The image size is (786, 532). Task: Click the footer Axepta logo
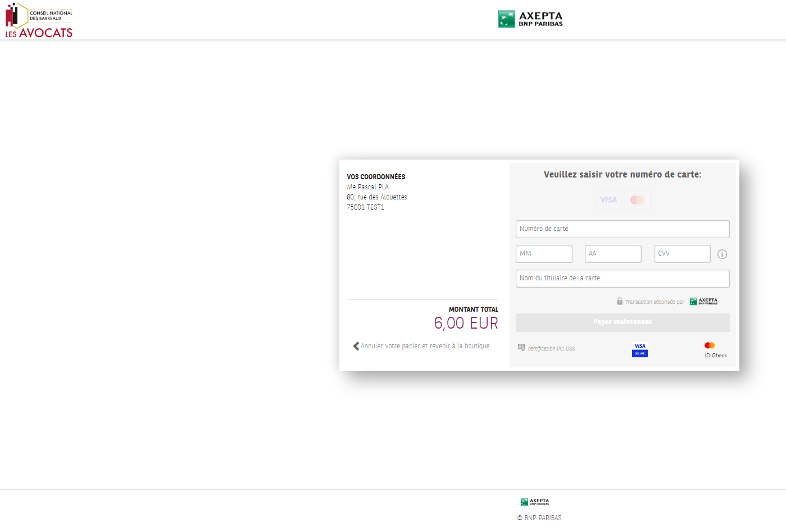click(x=535, y=502)
